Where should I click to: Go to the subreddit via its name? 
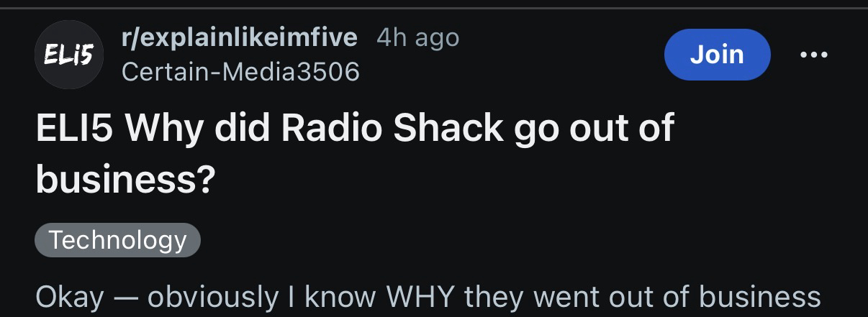(x=240, y=37)
